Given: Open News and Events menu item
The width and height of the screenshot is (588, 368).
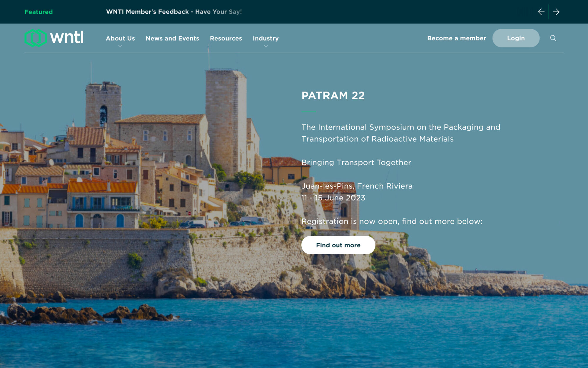Looking at the screenshot, I should [172, 38].
